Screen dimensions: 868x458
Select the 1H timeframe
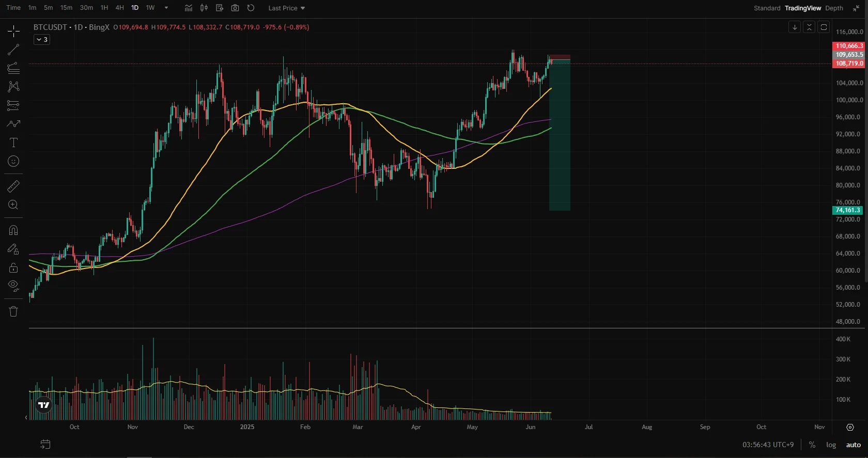click(104, 8)
